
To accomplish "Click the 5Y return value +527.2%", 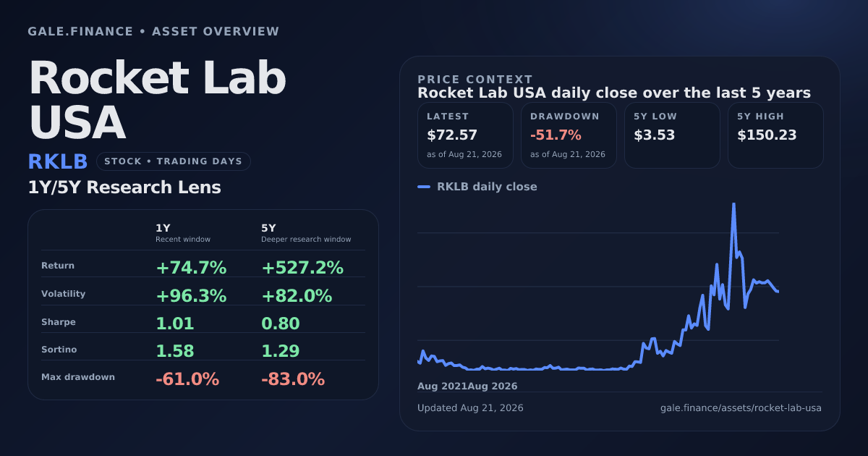I will [302, 268].
